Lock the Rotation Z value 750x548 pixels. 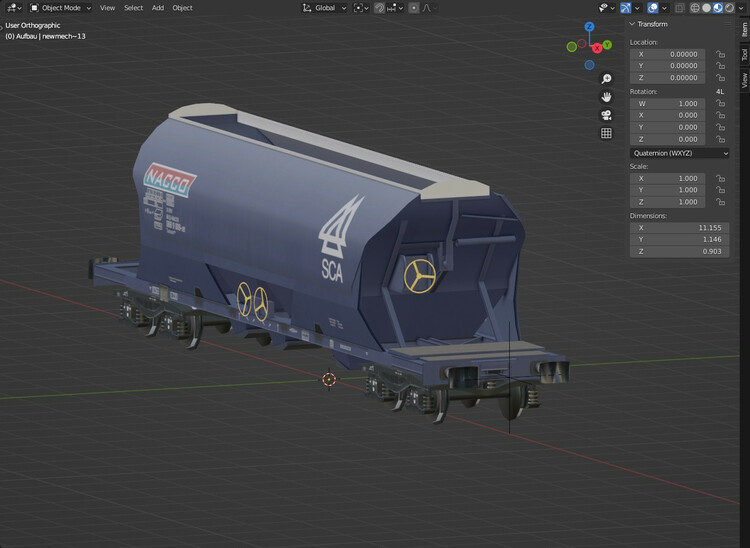[720, 139]
